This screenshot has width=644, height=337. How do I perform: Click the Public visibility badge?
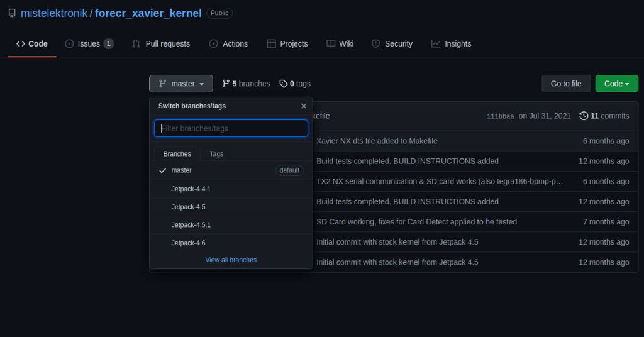pos(219,13)
